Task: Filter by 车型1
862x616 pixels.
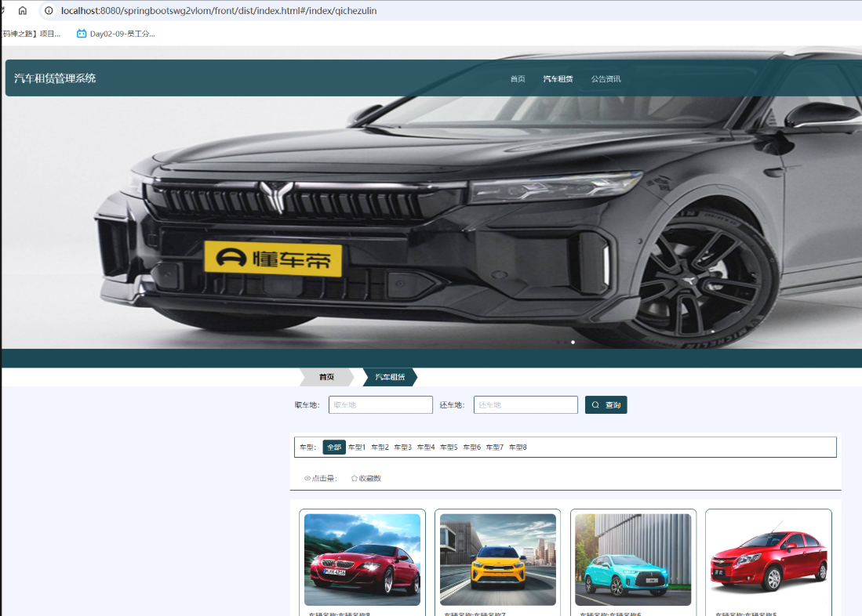Action: 357,448
